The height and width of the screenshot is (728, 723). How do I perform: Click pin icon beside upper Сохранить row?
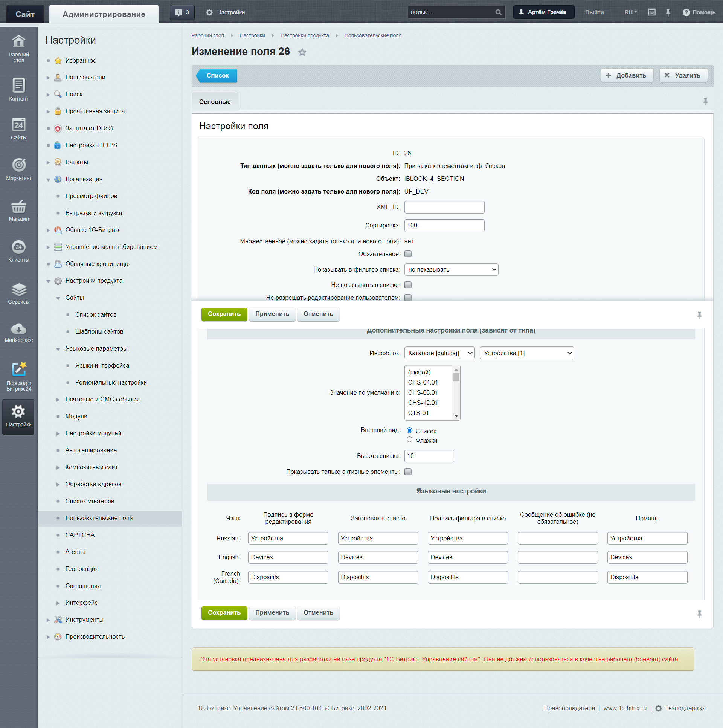coord(699,315)
